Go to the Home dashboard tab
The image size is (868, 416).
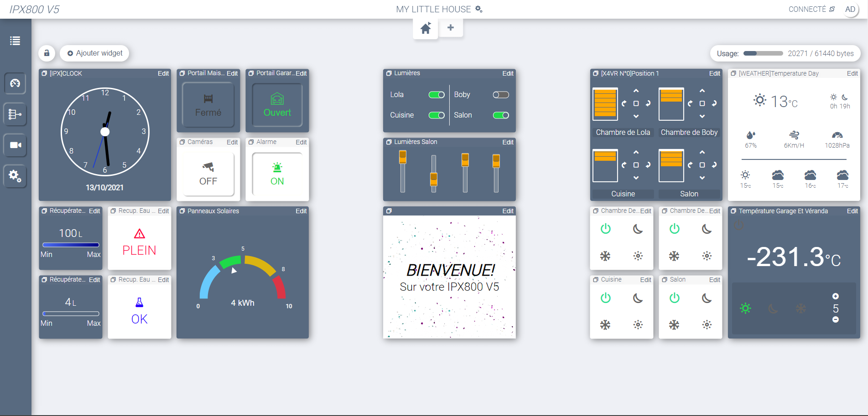coord(426,29)
